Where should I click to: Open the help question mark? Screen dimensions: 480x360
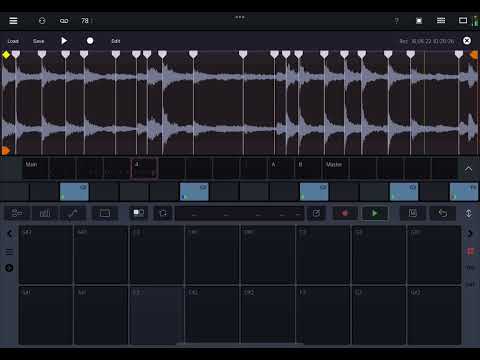(396, 21)
